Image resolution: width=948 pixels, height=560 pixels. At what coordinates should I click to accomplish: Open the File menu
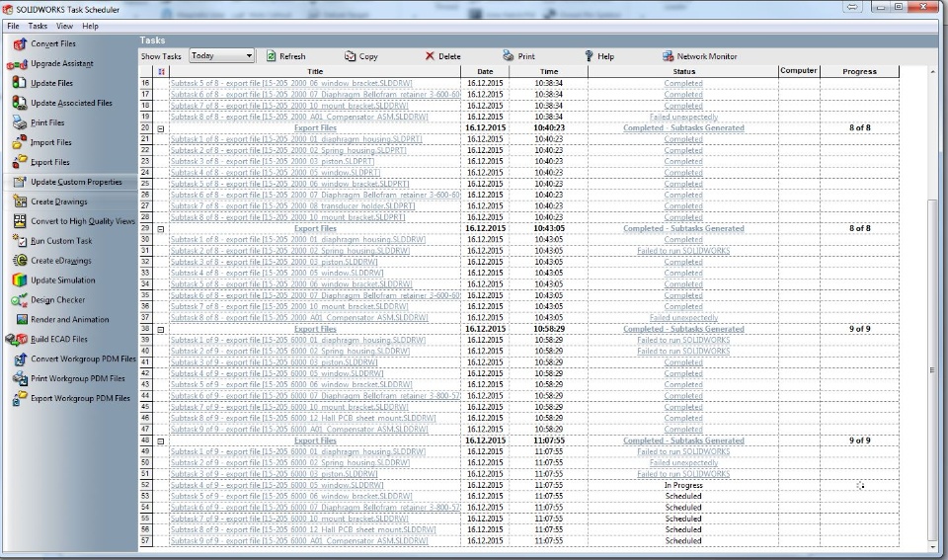coord(13,26)
